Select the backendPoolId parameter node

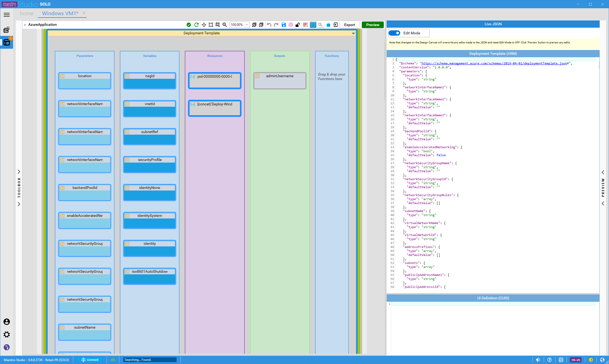point(85,192)
